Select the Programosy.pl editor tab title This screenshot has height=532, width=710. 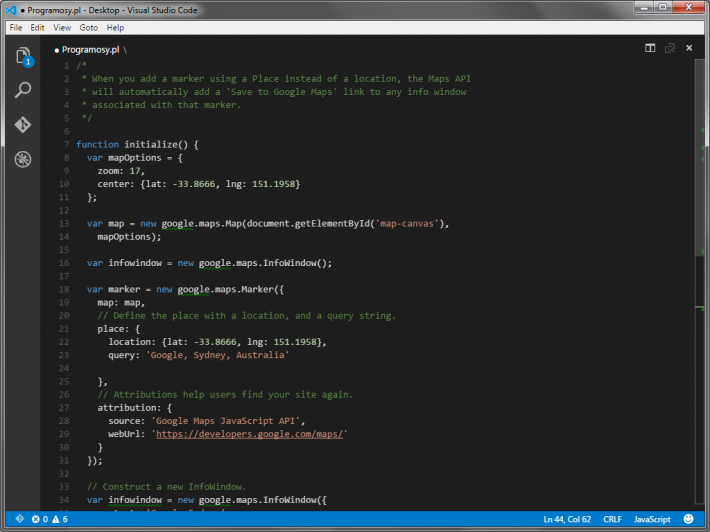click(91, 50)
